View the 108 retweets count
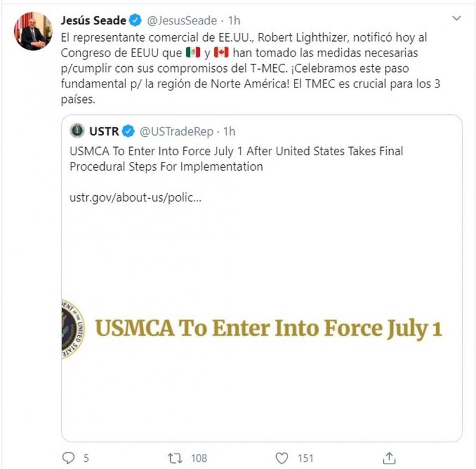 198,458
